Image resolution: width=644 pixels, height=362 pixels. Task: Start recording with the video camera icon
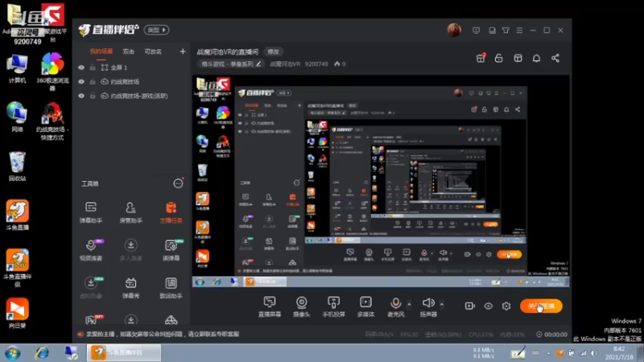(469, 306)
